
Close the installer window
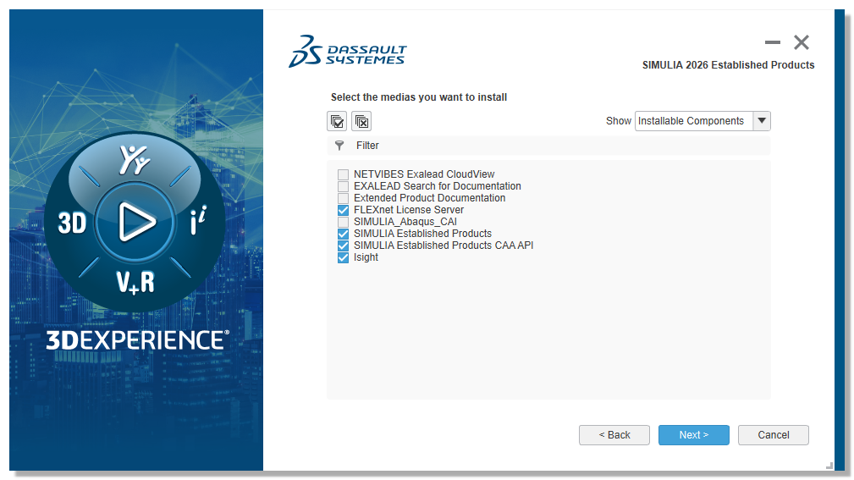(x=801, y=42)
